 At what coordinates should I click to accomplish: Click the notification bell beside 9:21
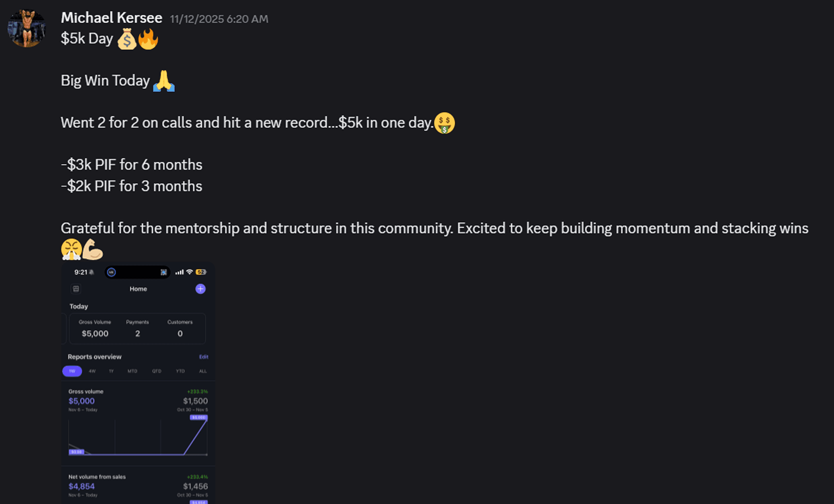tap(91, 272)
